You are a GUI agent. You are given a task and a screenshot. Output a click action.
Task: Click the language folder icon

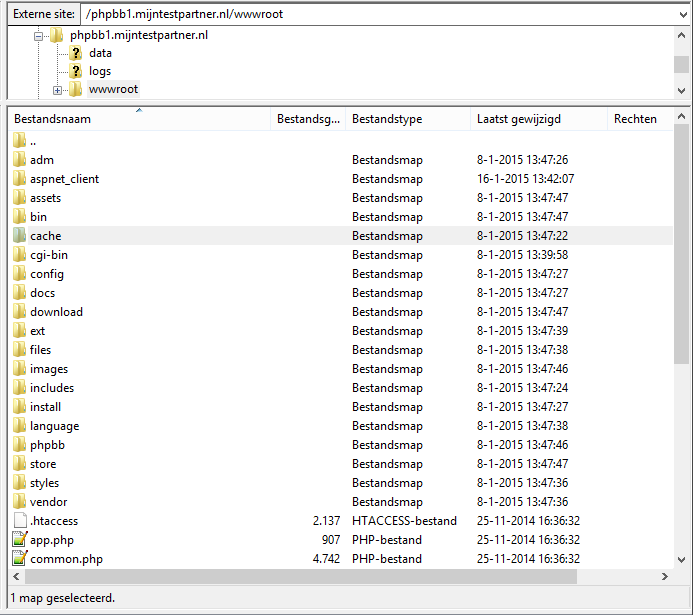pyautogui.click(x=19, y=425)
